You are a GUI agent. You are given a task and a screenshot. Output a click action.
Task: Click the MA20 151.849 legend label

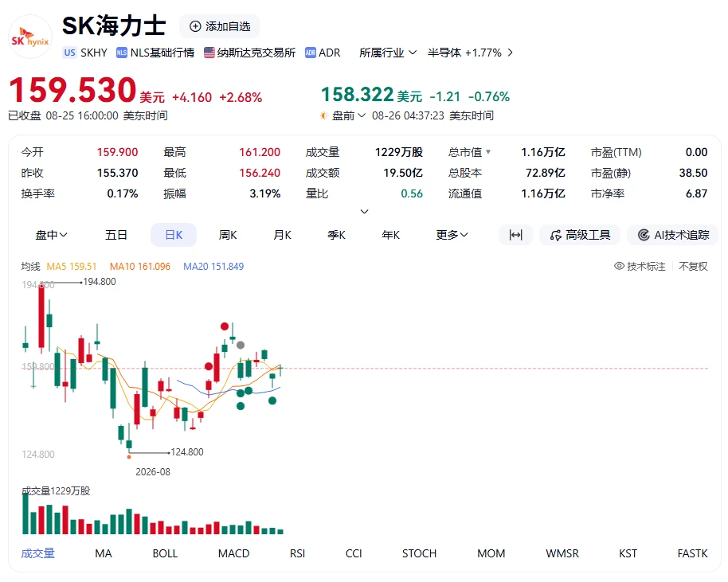click(x=213, y=267)
